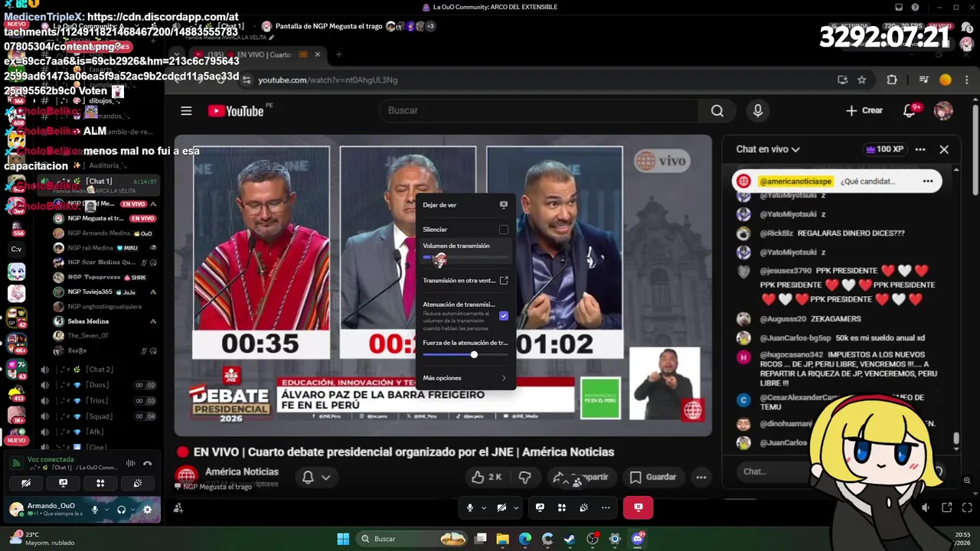This screenshot has width=980, height=551.
Task: Go to YouTube home logo
Action: tap(236, 111)
